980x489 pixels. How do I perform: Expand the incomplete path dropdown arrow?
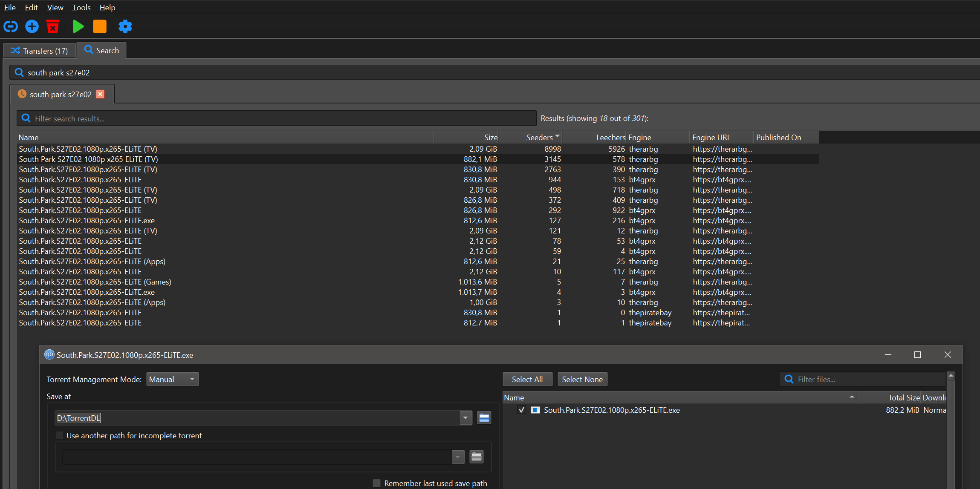tap(458, 457)
